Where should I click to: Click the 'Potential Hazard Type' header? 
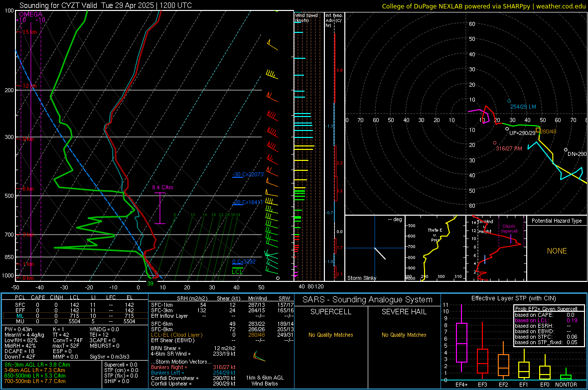557,221
